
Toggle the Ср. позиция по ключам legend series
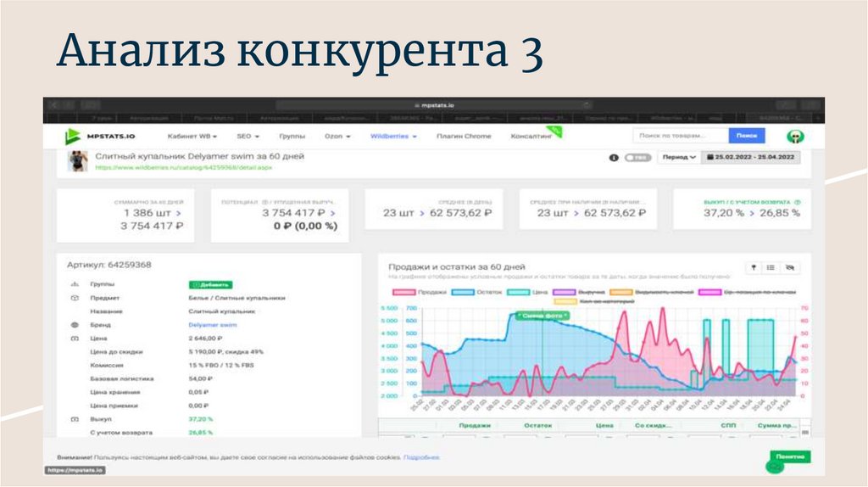[x=747, y=292]
